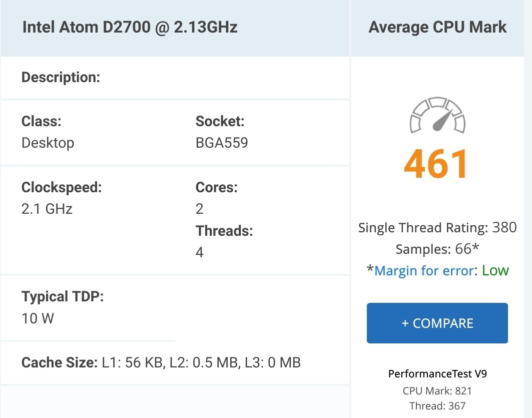Click the orange 461 CPU Mark score
Viewport: 532px width, 418px height.
tap(437, 164)
